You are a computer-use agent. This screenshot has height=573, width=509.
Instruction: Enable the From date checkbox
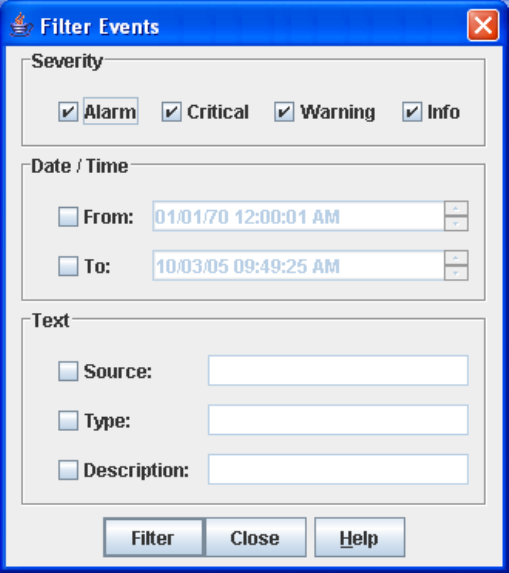68,217
